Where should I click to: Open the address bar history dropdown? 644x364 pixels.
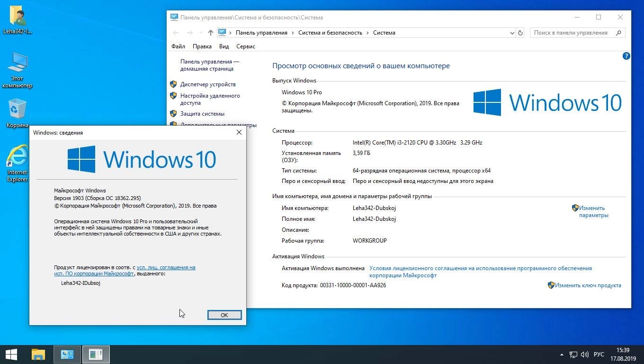(512, 33)
